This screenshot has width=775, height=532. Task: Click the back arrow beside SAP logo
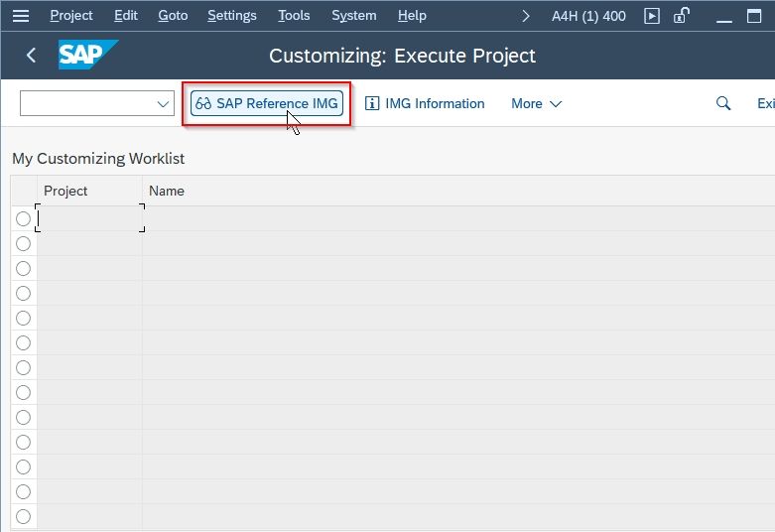[31, 55]
